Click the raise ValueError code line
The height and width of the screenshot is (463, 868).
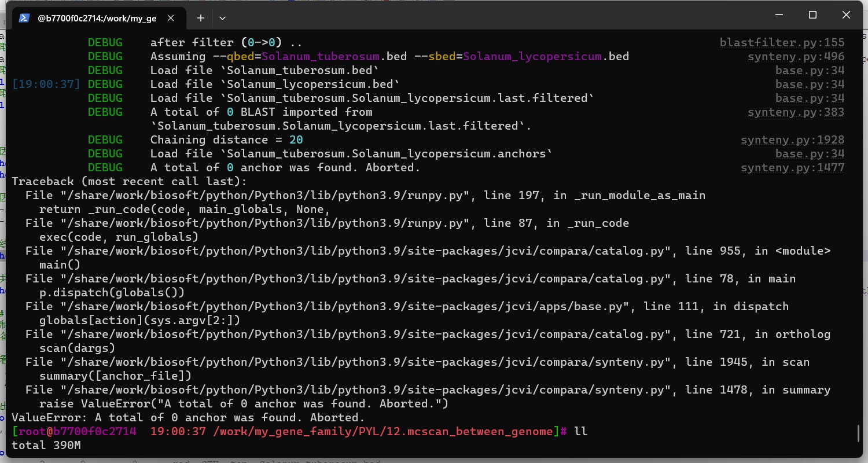(x=244, y=403)
